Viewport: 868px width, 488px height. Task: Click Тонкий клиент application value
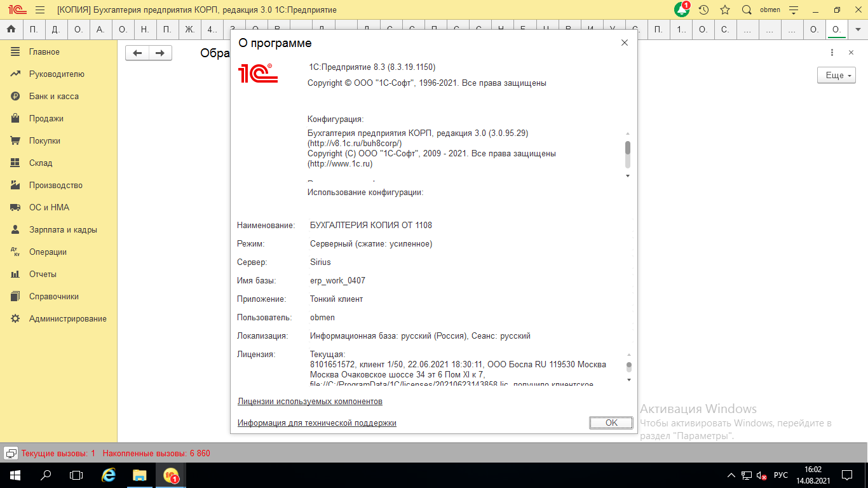[x=336, y=299]
